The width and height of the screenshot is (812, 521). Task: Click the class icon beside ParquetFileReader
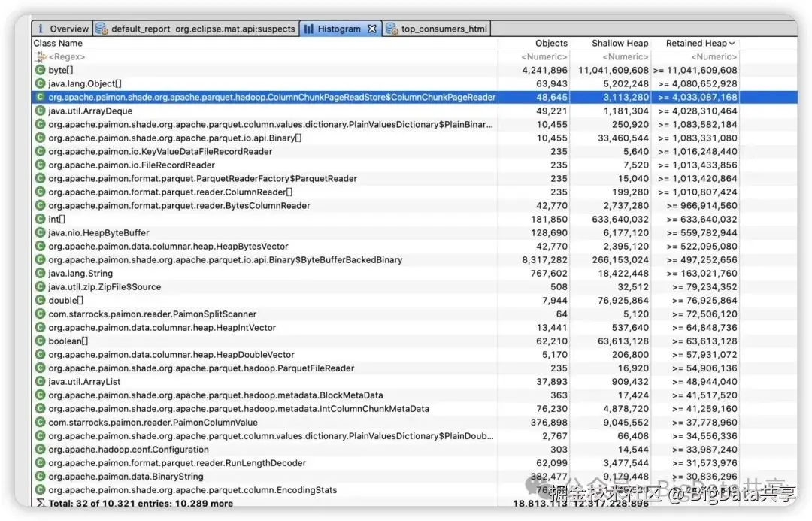click(x=40, y=368)
